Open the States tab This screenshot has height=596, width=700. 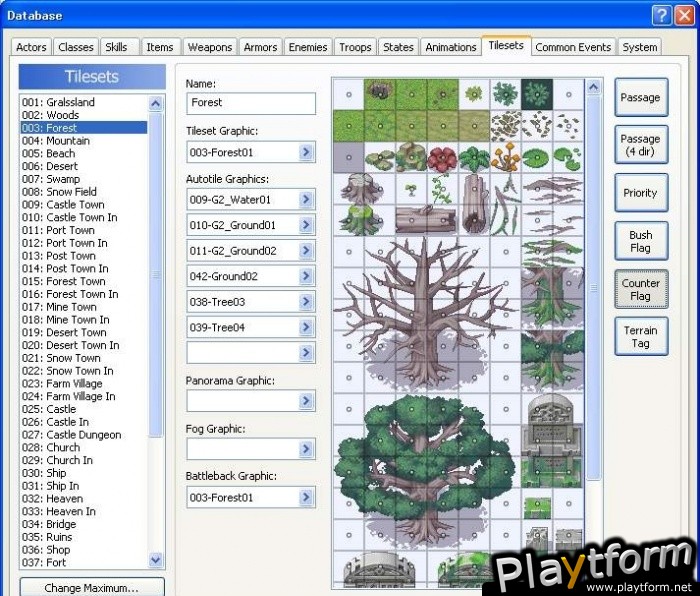pos(398,47)
